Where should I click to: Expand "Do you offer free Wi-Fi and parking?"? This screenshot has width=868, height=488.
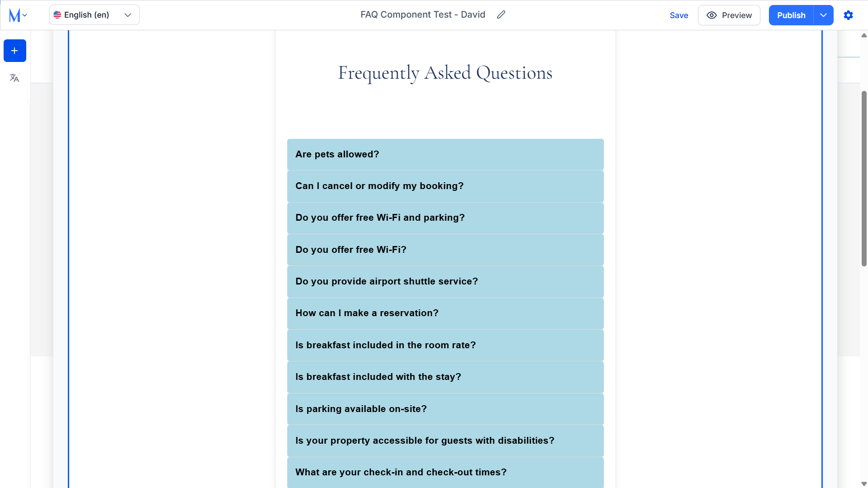coord(445,218)
